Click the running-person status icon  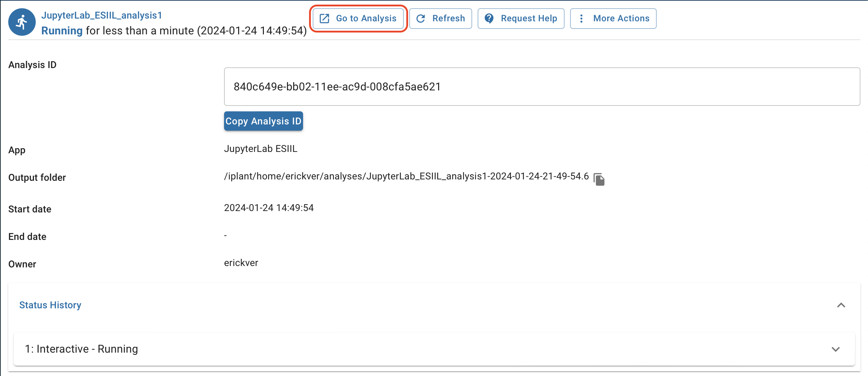(22, 22)
